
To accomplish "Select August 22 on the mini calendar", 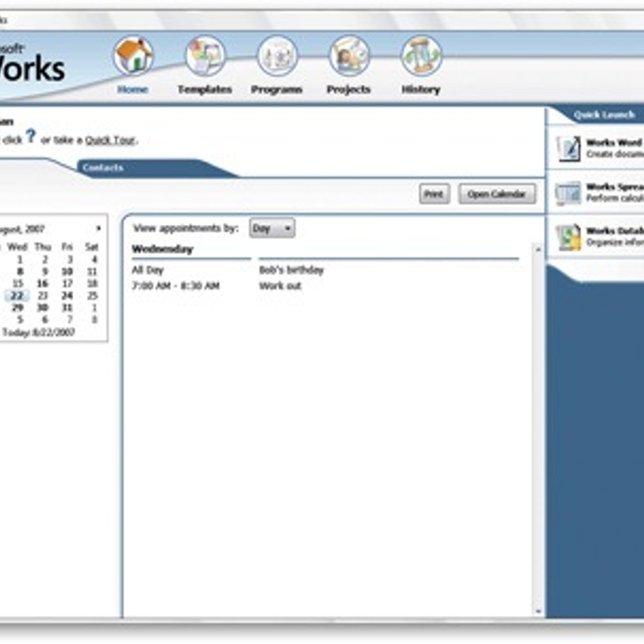I will point(16,294).
